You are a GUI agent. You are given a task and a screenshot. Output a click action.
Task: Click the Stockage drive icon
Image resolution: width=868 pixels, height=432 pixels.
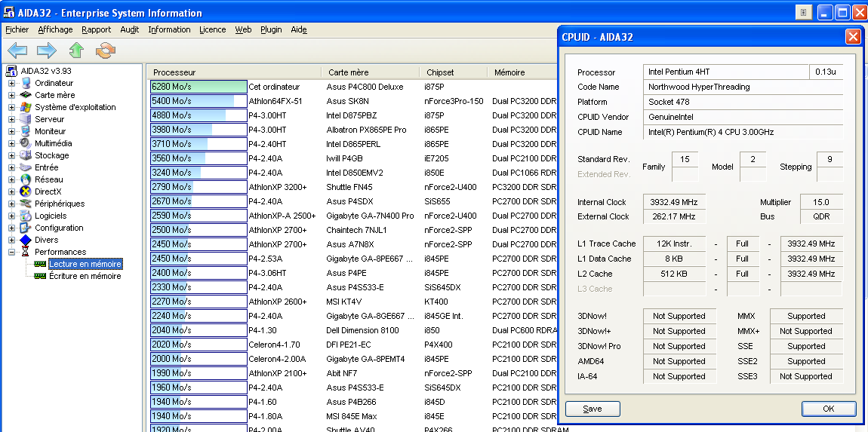[26, 155]
